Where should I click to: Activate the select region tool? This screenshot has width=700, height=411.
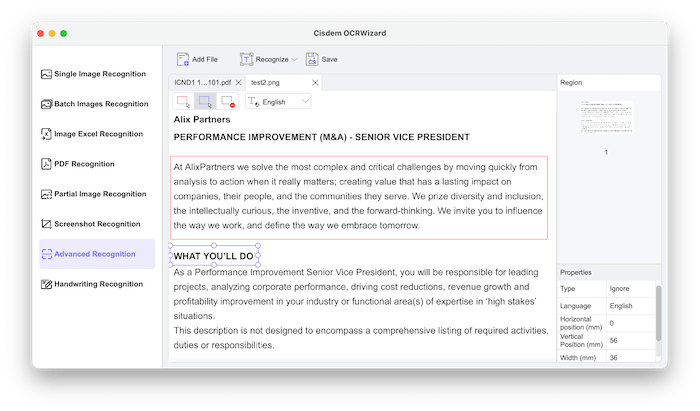coord(205,102)
